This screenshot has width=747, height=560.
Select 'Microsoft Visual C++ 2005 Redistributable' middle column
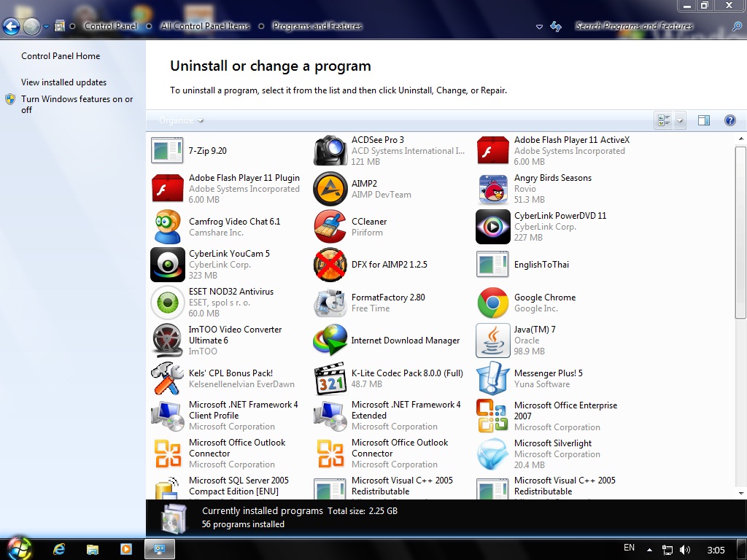click(x=390, y=487)
